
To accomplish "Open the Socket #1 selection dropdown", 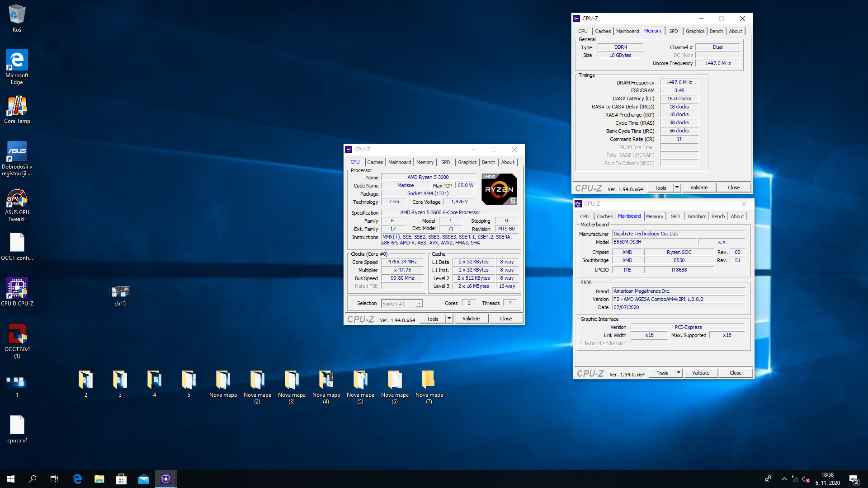I will pyautogui.click(x=402, y=304).
